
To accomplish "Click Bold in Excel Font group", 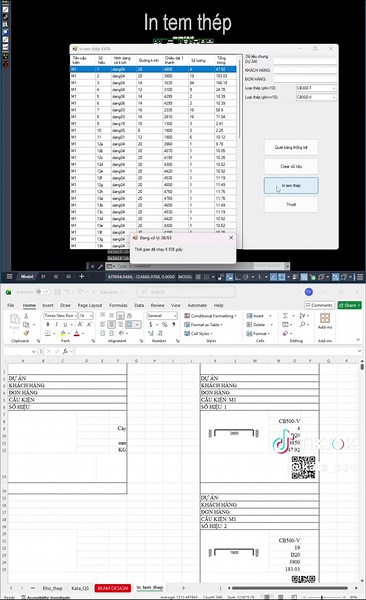I will point(48,324).
